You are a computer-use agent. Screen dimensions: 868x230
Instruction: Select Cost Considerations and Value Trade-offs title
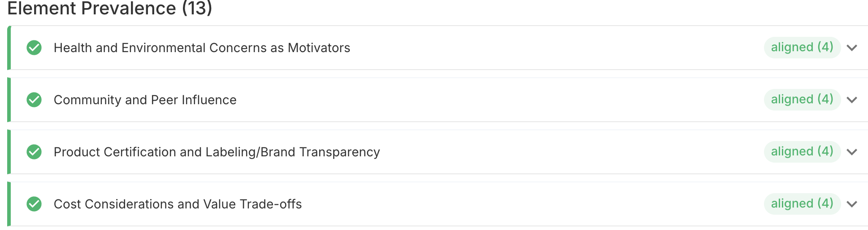point(178,204)
